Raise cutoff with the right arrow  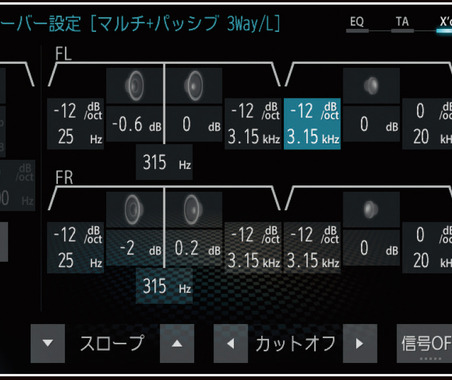[360, 343]
